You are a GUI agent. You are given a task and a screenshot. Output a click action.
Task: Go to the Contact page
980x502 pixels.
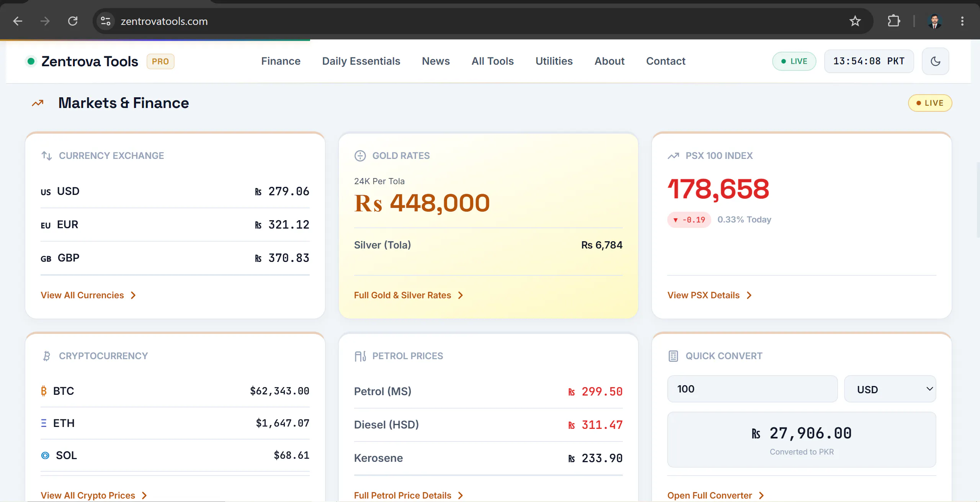(x=666, y=61)
